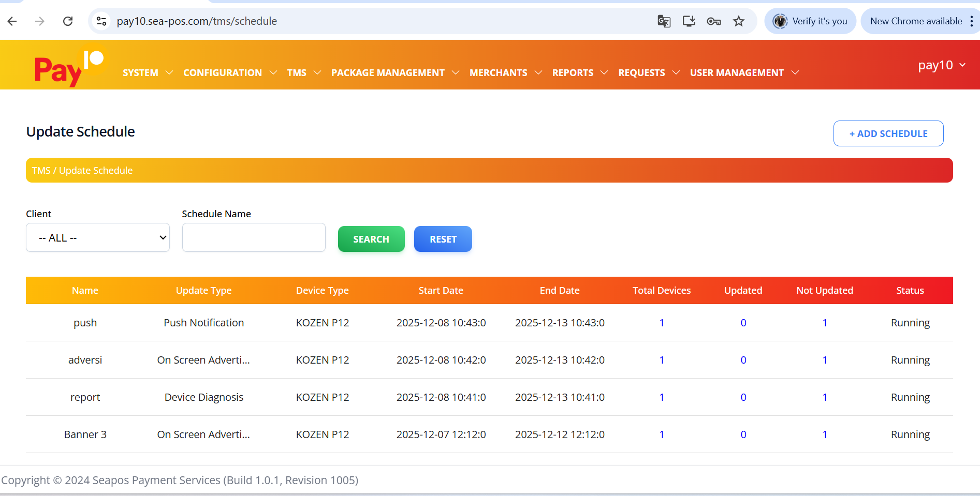Click Not Updated count for Banner 3
The image size is (980, 496).
pyautogui.click(x=825, y=434)
